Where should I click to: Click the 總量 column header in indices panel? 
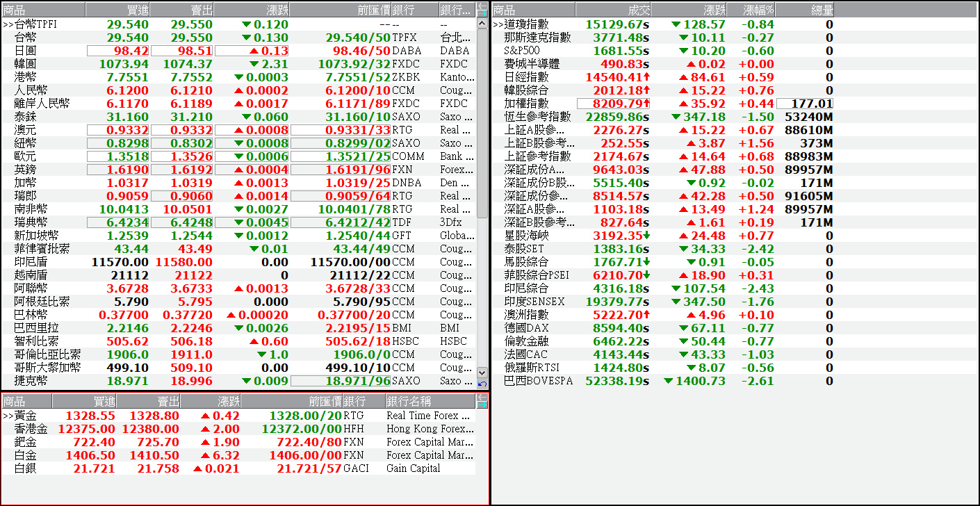point(805,10)
